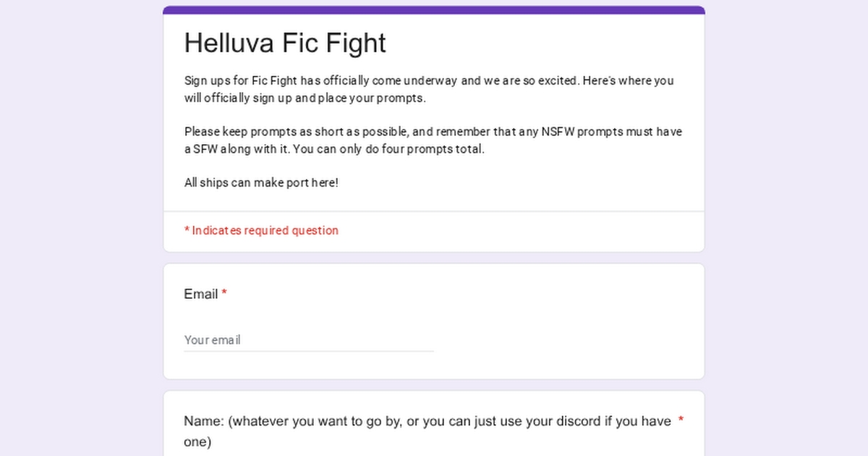Click the "All ships can make port here!" line
868x456 pixels.
tap(261, 182)
